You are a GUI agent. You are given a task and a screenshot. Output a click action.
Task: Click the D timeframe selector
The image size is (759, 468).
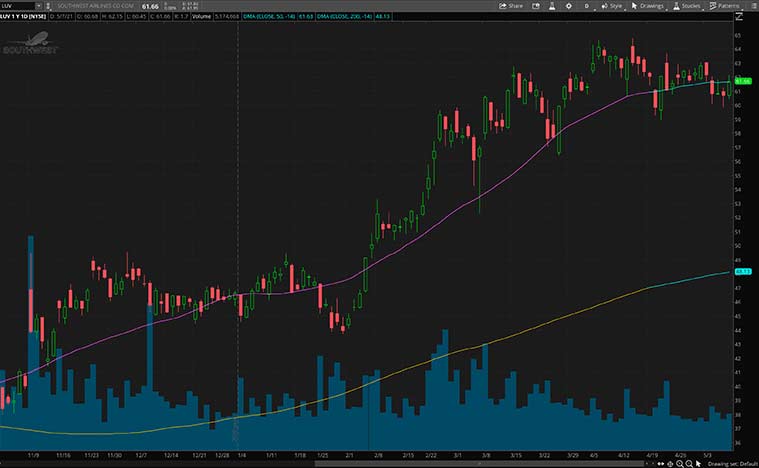pyautogui.click(x=587, y=6)
